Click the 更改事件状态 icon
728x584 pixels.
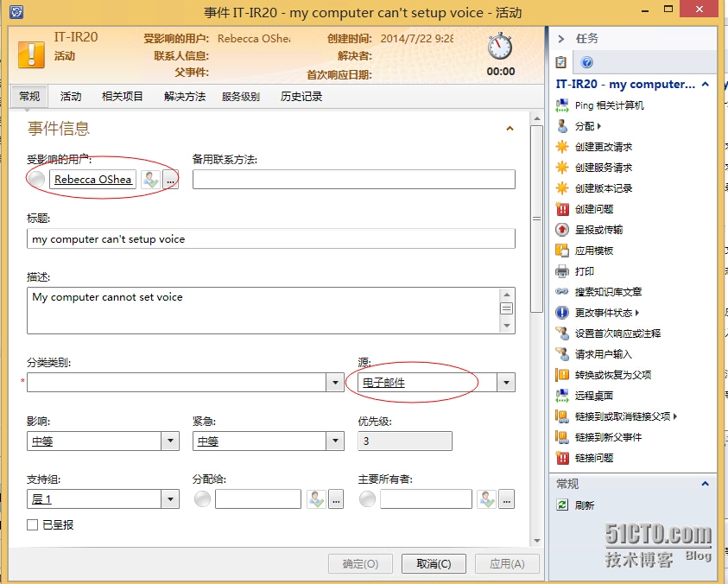point(562,313)
